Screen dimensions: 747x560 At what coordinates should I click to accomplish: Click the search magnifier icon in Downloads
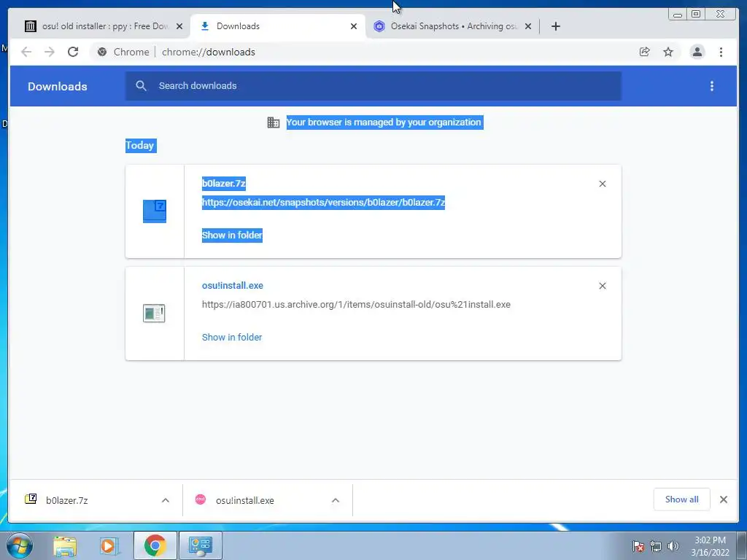141,86
